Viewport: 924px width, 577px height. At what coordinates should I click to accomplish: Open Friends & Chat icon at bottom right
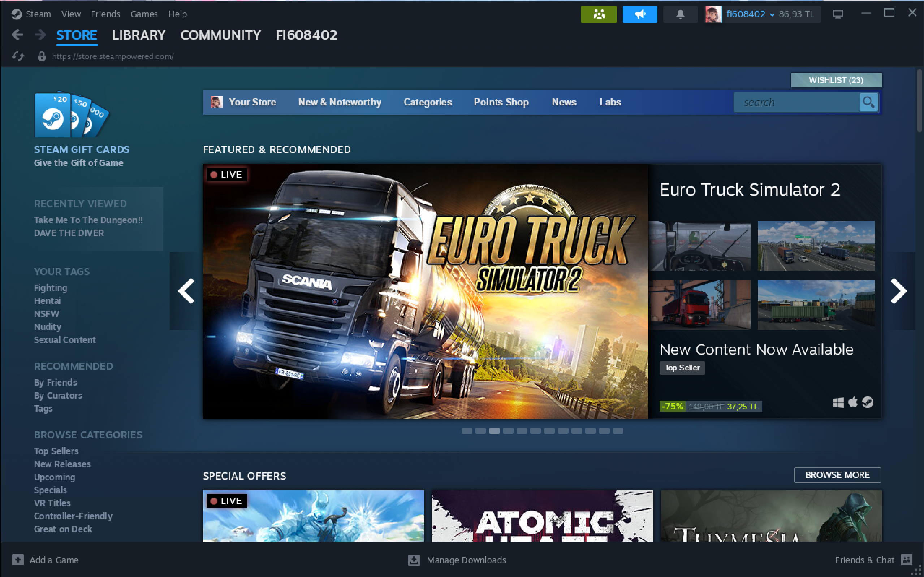[906, 560]
